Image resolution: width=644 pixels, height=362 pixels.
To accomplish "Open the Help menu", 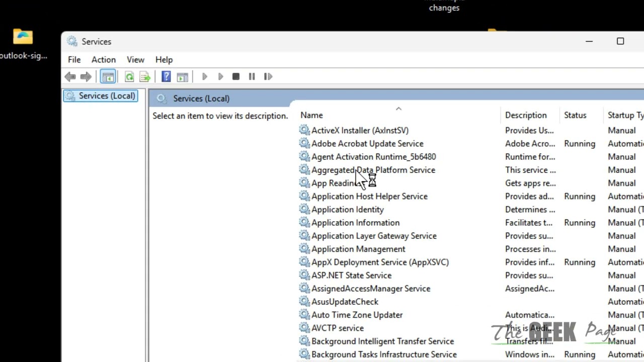I will (x=164, y=59).
